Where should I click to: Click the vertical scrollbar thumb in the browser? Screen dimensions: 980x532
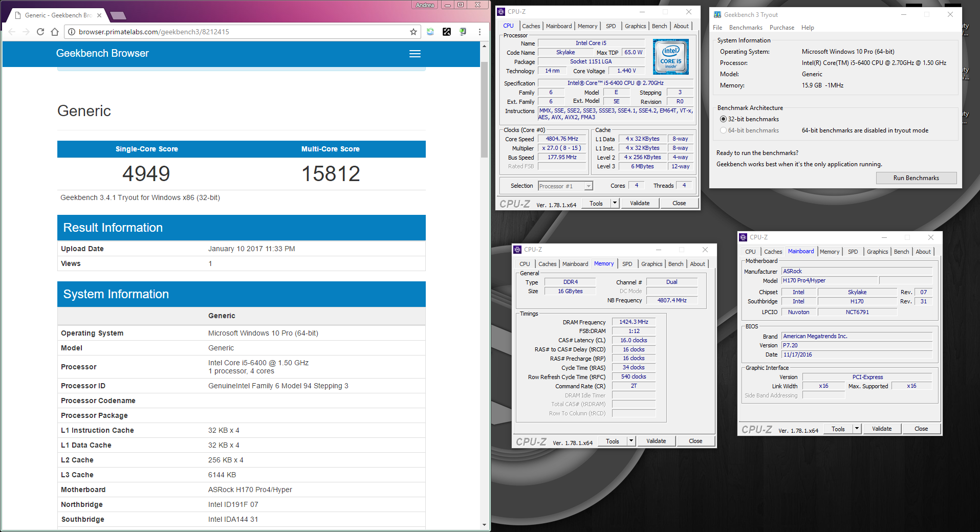(x=484, y=109)
